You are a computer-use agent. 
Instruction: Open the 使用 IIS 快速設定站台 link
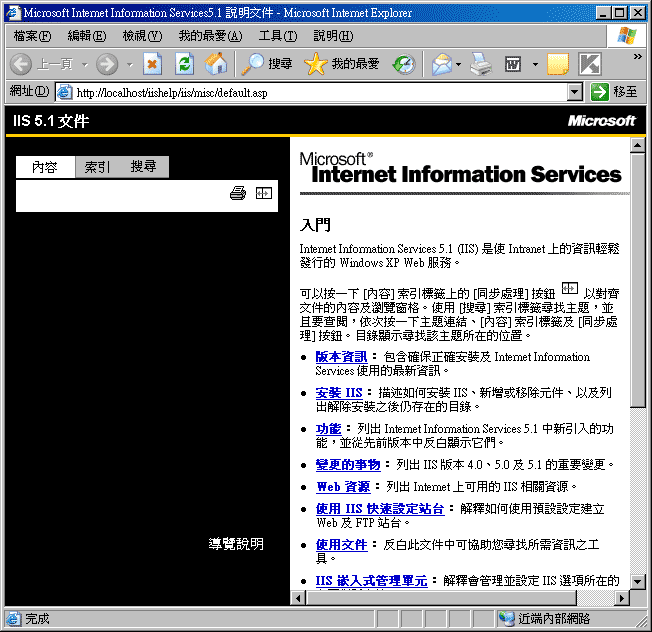click(380, 509)
